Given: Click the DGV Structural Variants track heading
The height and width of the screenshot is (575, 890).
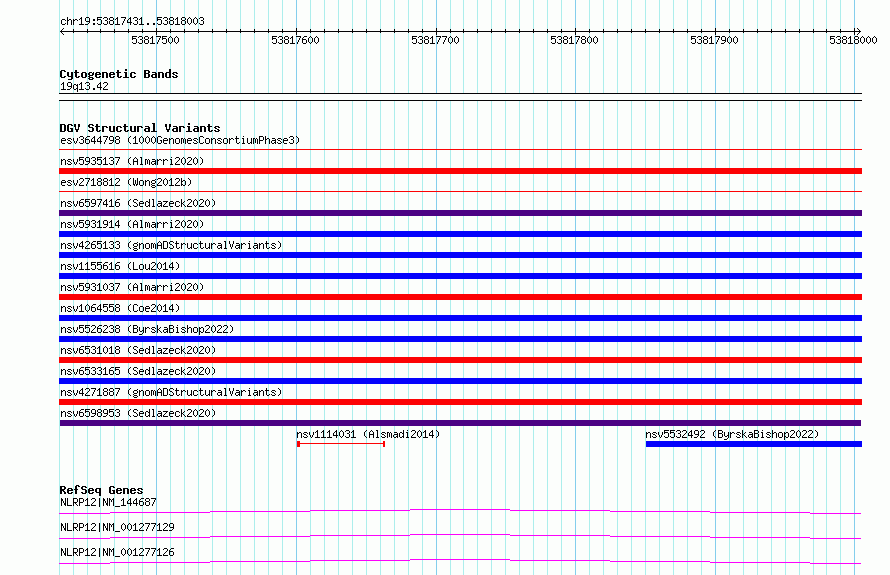Looking at the screenshot, I should (140, 128).
